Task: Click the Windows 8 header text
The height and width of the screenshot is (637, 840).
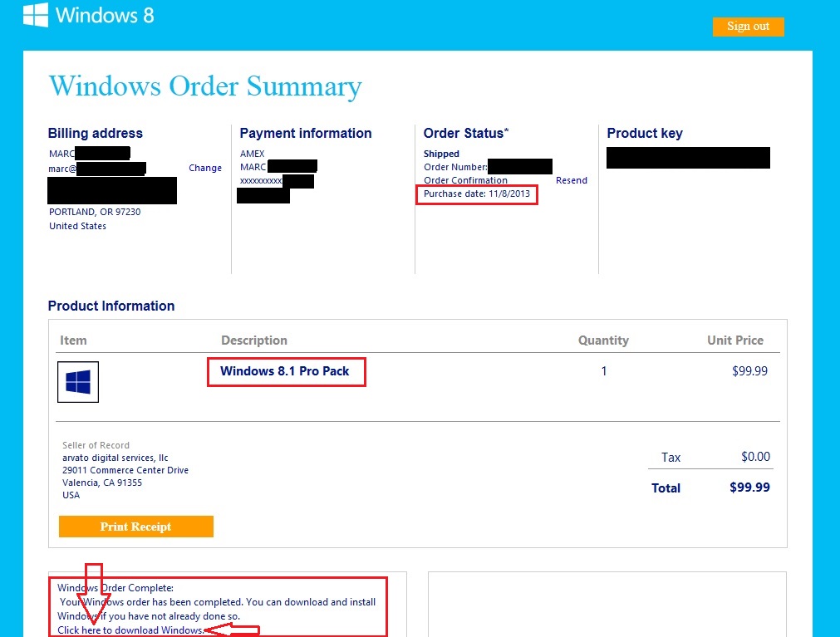Action: click(105, 15)
